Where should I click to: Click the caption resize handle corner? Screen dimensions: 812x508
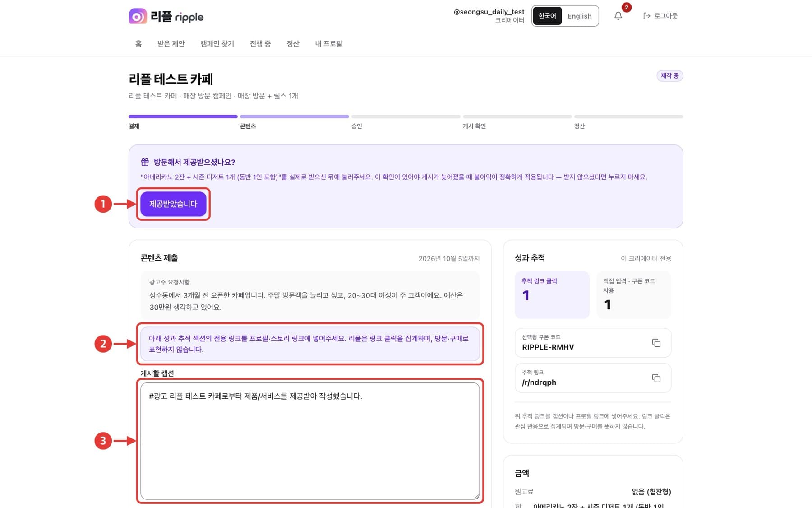click(476, 496)
